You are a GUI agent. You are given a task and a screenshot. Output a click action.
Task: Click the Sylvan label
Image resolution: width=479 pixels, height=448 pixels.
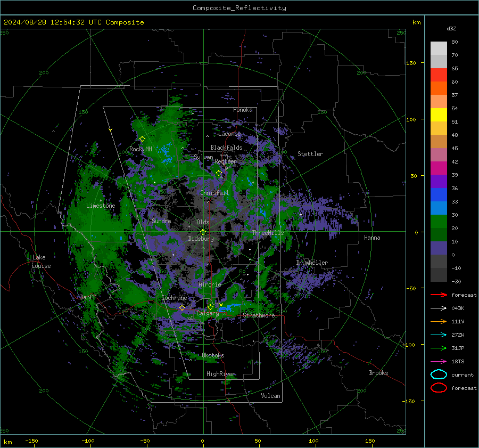203,157
